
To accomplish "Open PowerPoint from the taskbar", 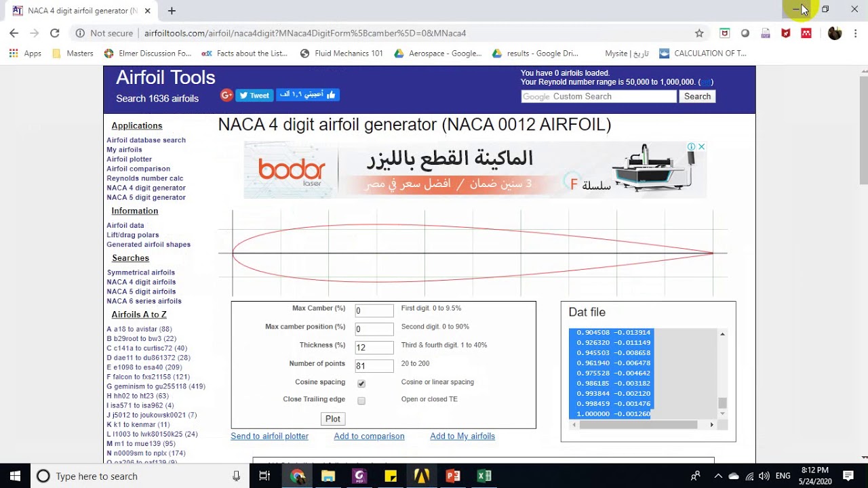I will [x=453, y=476].
